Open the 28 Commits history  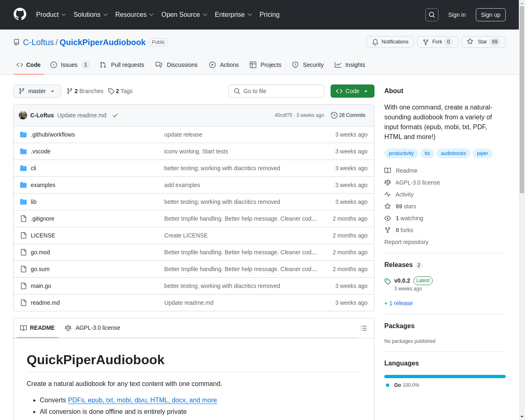pos(348,115)
